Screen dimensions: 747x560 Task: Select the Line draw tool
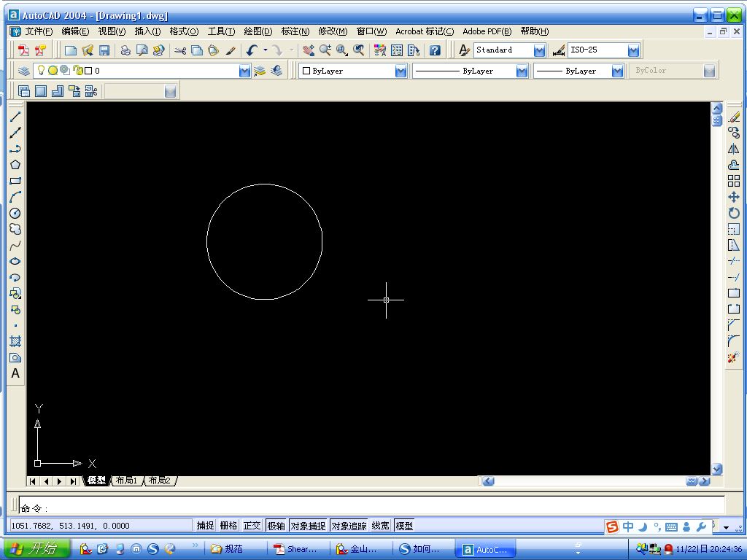[15, 117]
